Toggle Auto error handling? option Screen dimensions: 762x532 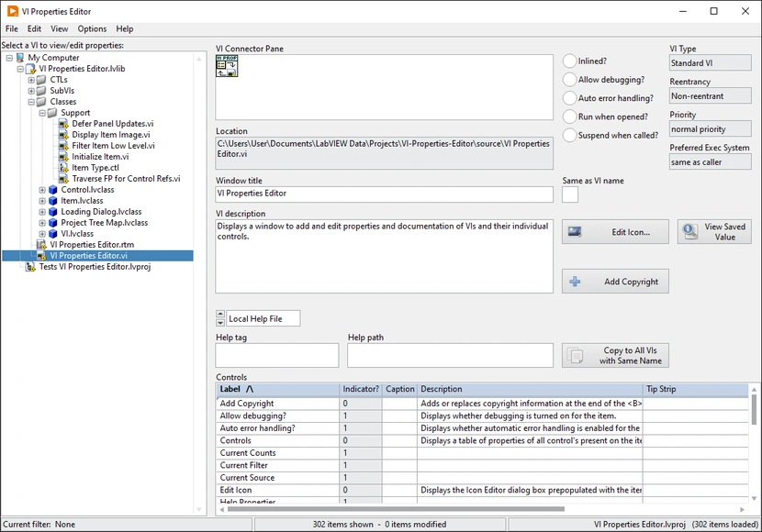(569, 98)
